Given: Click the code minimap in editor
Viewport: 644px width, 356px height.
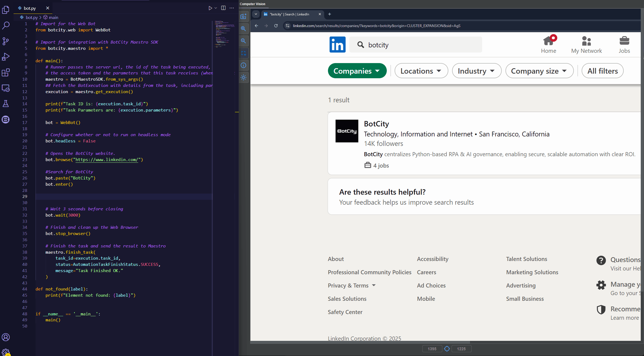Looking at the screenshot, I should pyautogui.click(x=224, y=34).
